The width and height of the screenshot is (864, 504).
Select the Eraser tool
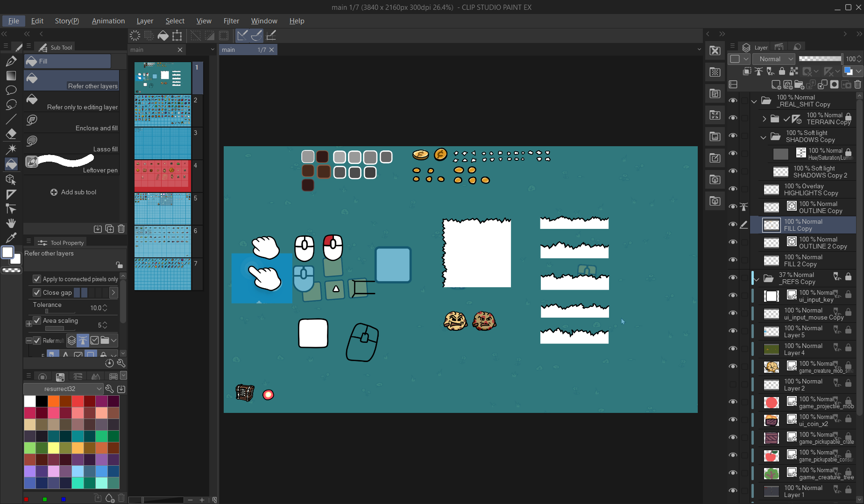tap(11, 134)
